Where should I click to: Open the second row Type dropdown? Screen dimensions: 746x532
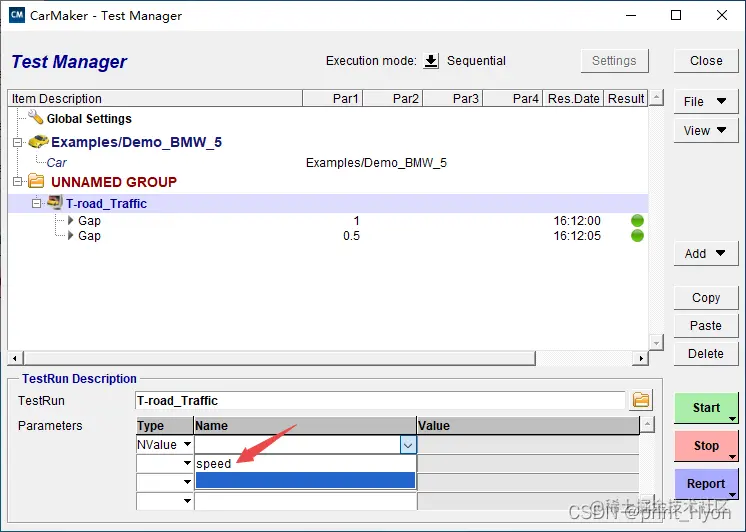pyautogui.click(x=187, y=463)
